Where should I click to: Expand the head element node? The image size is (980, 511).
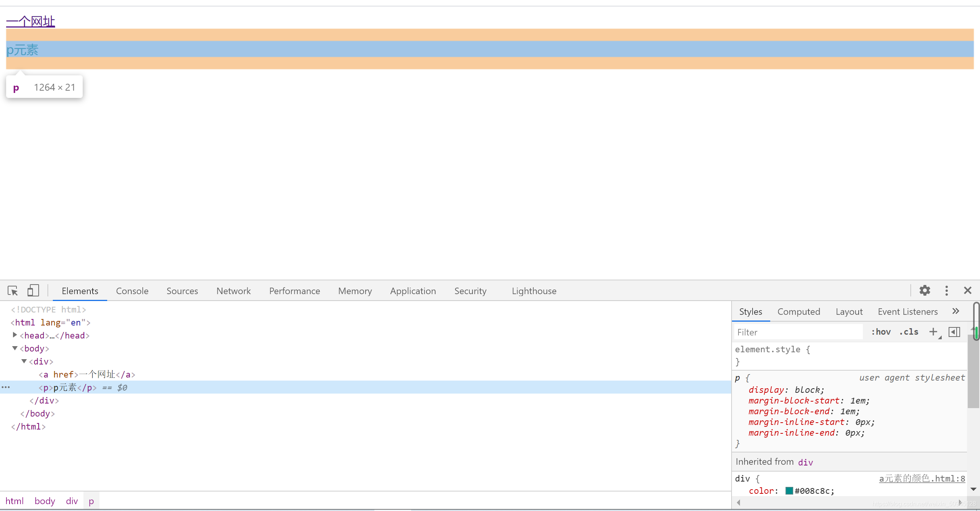click(x=15, y=335)
